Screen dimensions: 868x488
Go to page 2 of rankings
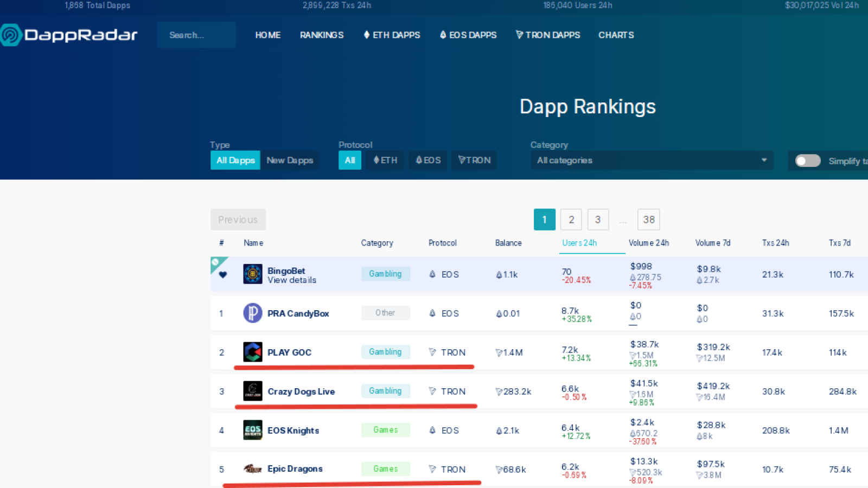[571, 220]
